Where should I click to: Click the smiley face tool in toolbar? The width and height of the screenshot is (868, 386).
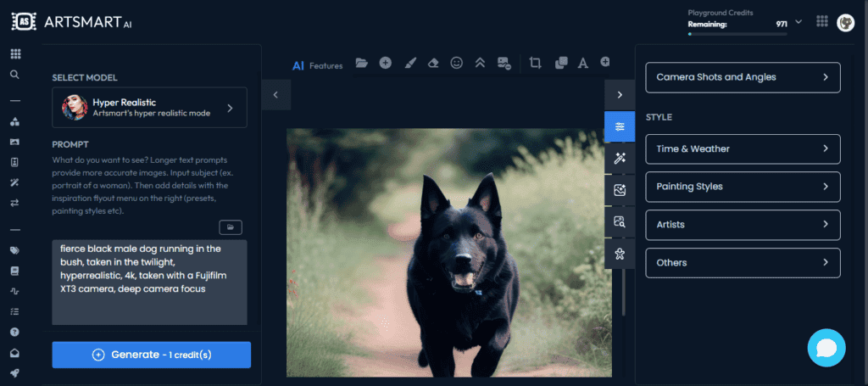coord(457,63)
